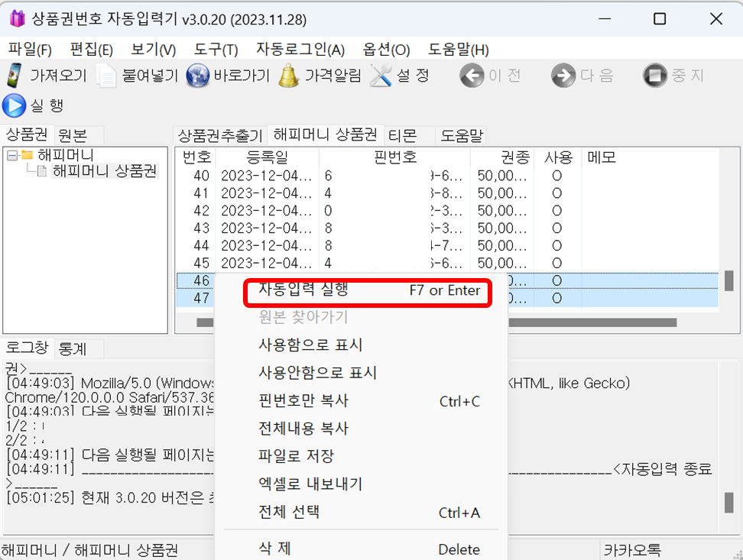Select 핀번호만 복사 in the context menu
Image resolution: width=743 pixels, height=560 pixels.
click(361, 401)
